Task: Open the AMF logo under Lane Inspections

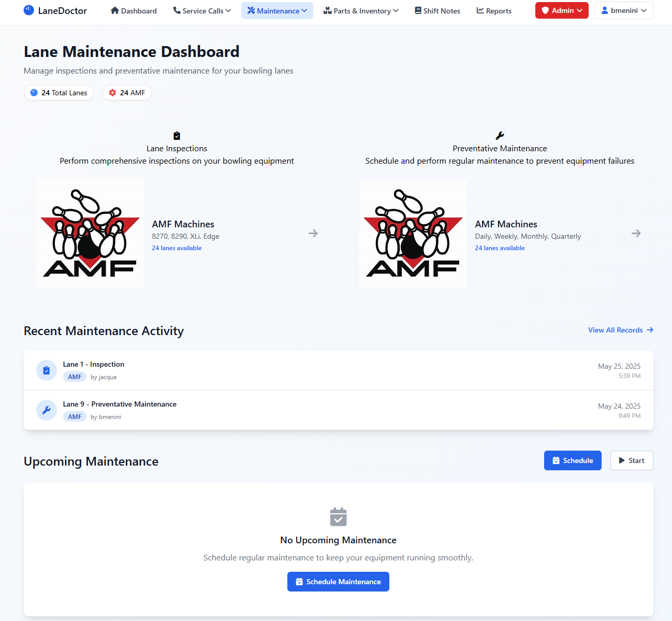Action: tap(90, 234)
